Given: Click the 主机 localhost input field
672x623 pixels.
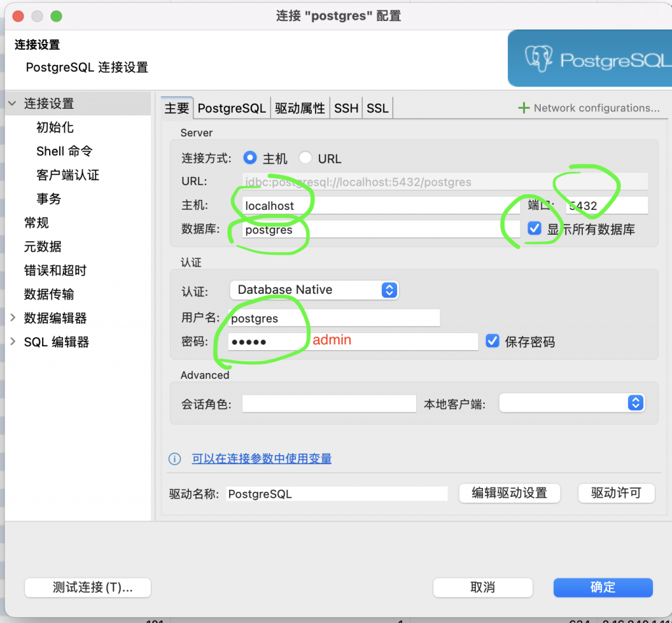Looking at the screenshot, I should (x=381, y=205).
